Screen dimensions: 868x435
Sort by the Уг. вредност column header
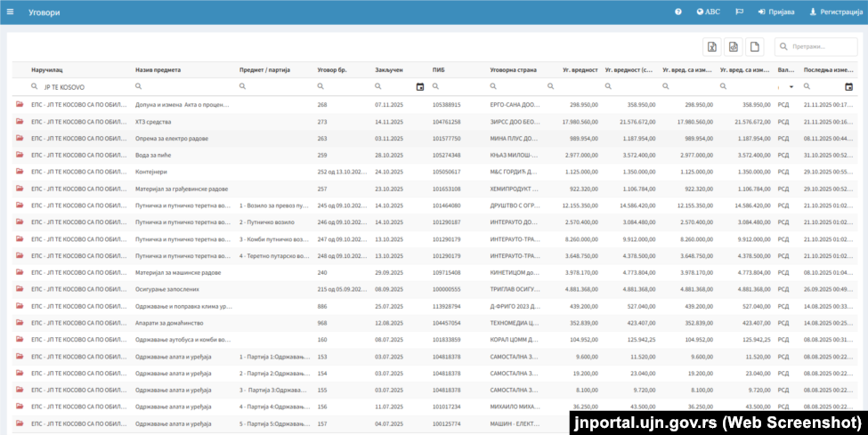pyautogui.click(x=580, y=69)
